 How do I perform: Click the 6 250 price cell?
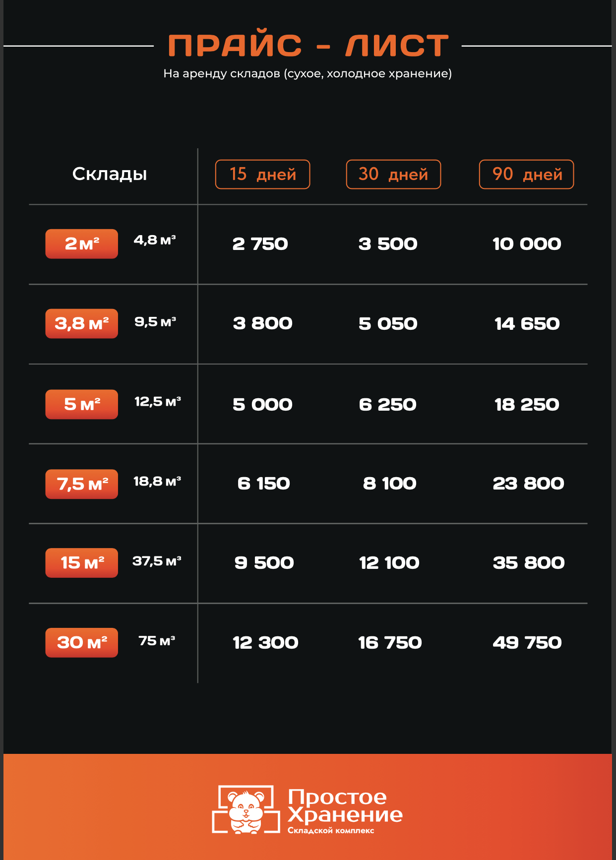[388, 405]
